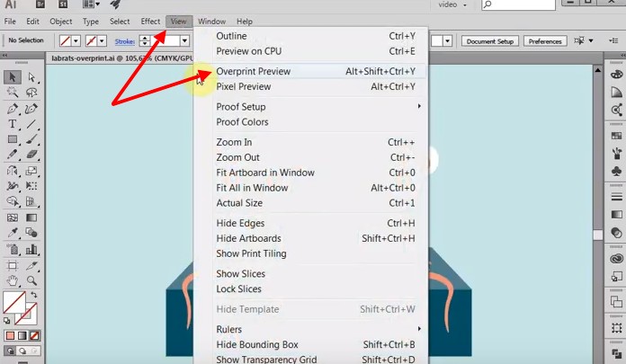The height and width of the screenshot is (364, 626).
Task: Open the stroke color dropdown arrow
Action: point(102,40)
